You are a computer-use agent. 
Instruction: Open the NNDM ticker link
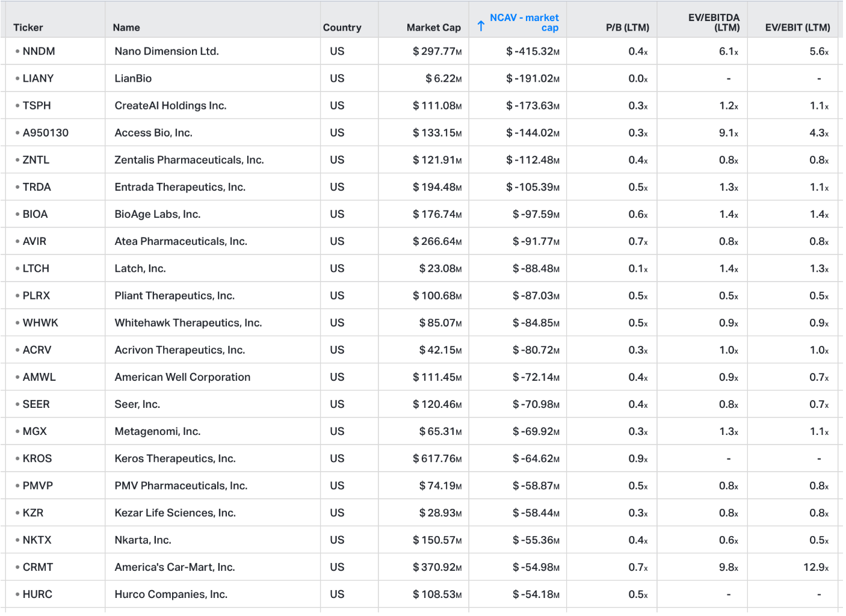(39, 52)
